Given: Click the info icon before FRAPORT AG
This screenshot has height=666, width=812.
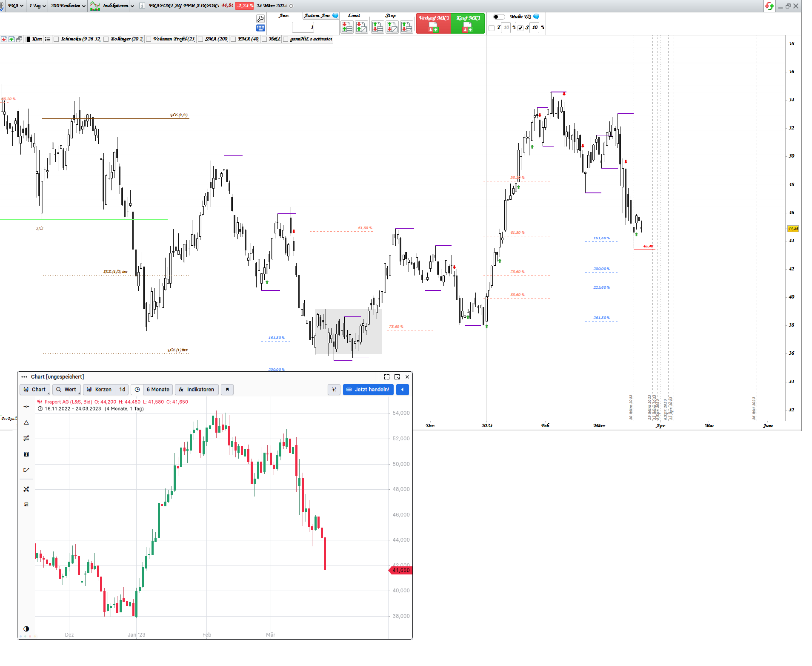Looking at the screenshot, I should [142, 6].
